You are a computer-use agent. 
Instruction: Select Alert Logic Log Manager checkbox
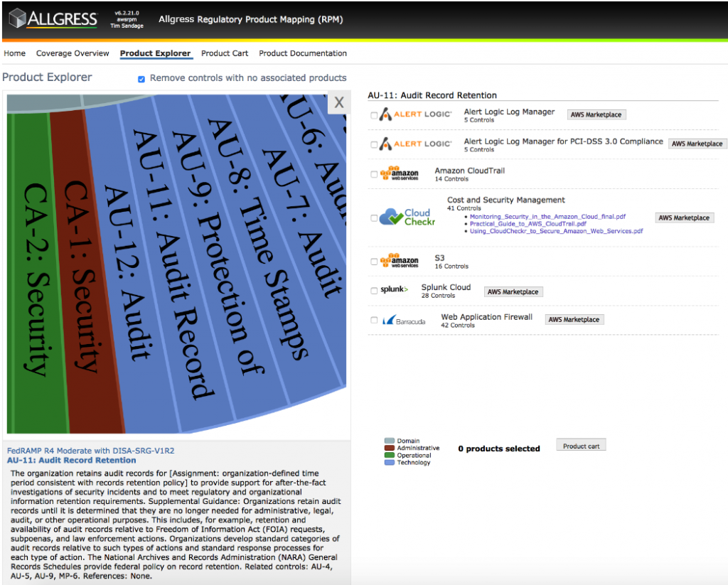pos(374,115)
